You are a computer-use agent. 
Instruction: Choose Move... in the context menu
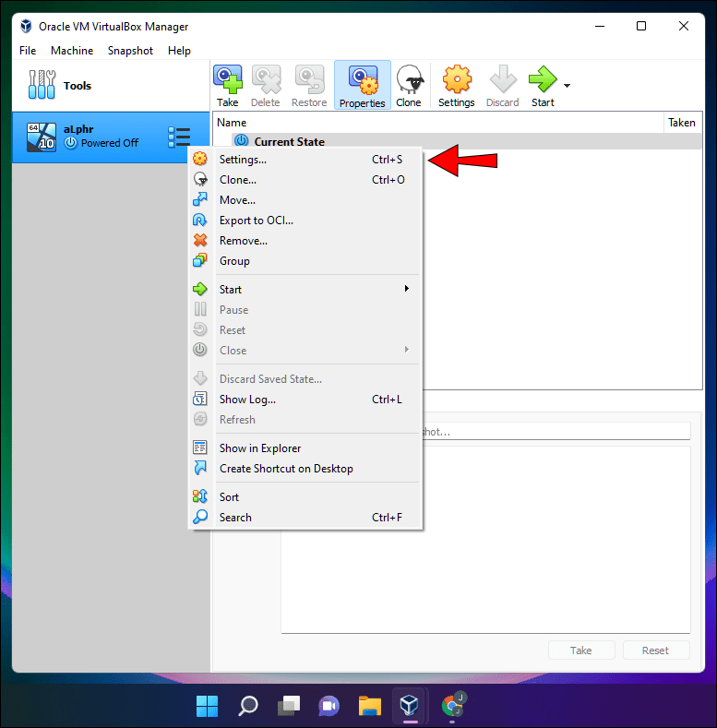305,200
